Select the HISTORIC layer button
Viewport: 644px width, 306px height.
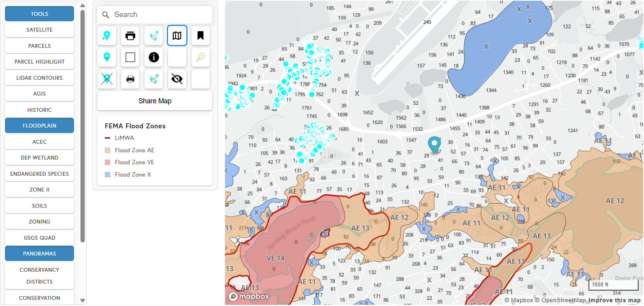(x=39, y=110)
